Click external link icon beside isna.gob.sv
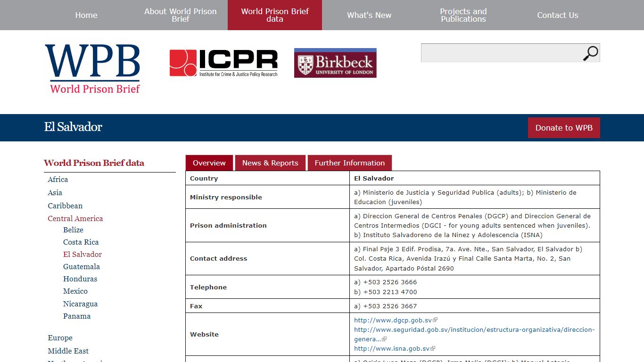The image size is (644, 362). click(x=433, y=349)
